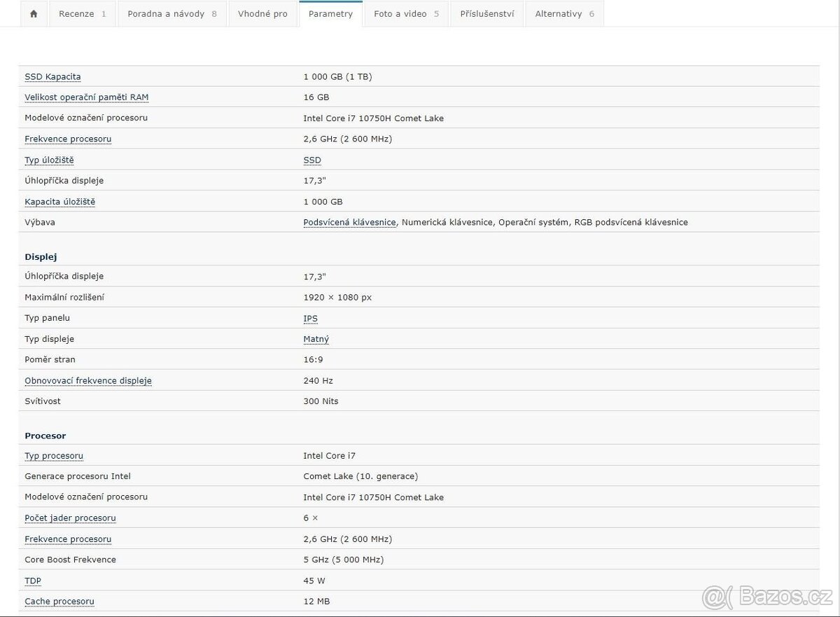The width and height of the screenshot is (840, 617).
Task: Click the SSD Kapacita parameter link
Action: point(52,77)
